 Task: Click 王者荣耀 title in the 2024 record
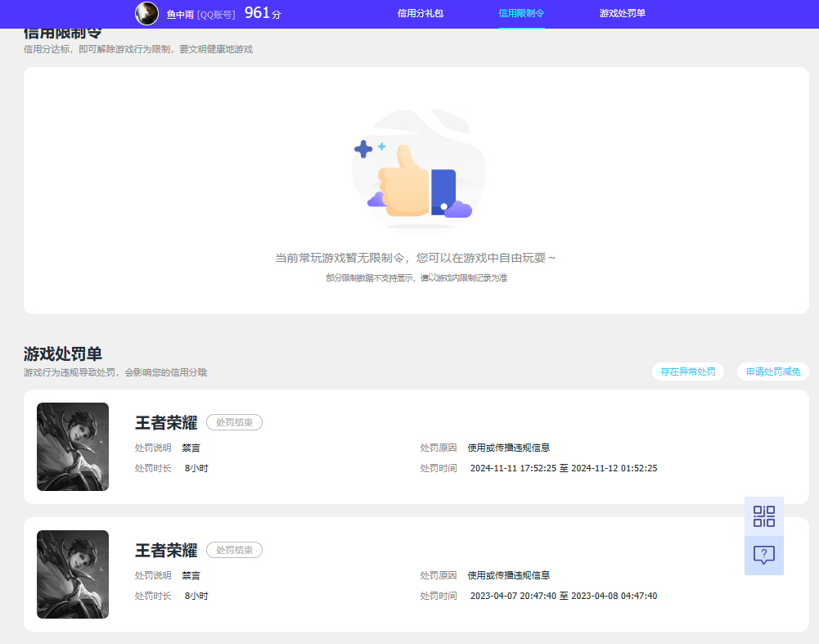pyautogui.click(x=166, y=422)
